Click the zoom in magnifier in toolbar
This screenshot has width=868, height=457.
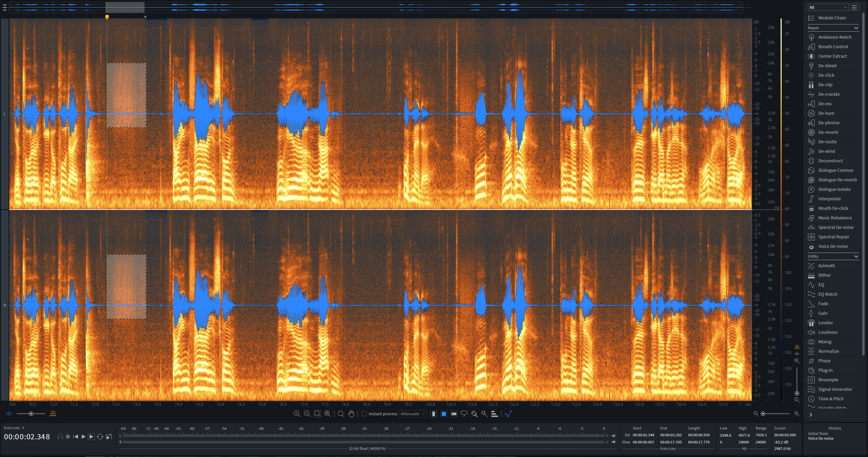[x=297, y=414]
